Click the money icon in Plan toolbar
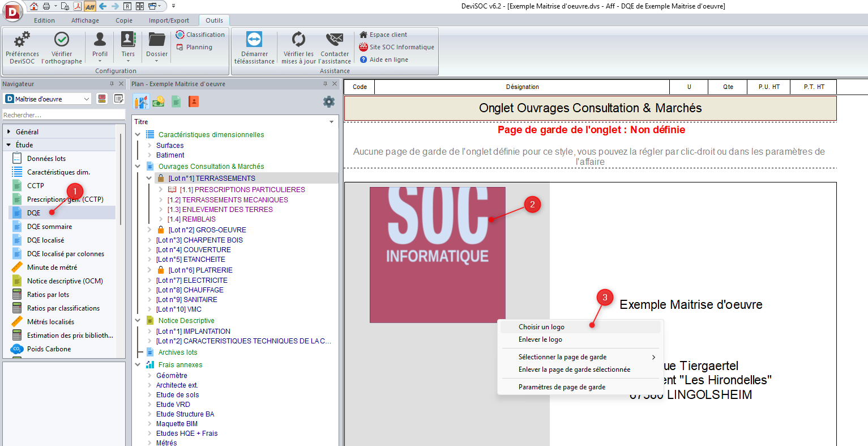This screenshot has width=868, height=446. 159,101
